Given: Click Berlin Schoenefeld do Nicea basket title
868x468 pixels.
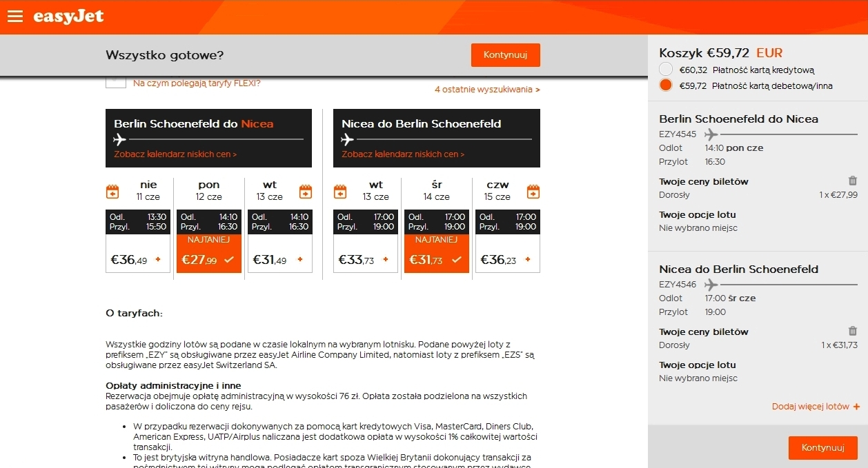Looking at the screenshot, I should pyautogui.click(x=738, y=119).
